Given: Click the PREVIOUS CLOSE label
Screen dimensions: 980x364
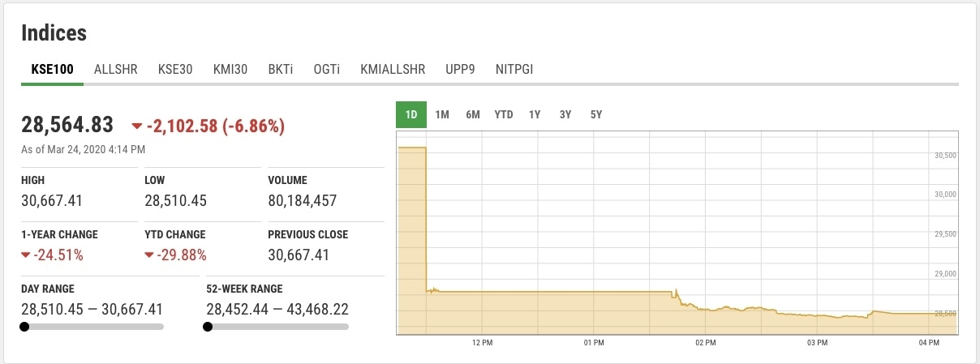Looking at the screenshot, I should (307, 234).
